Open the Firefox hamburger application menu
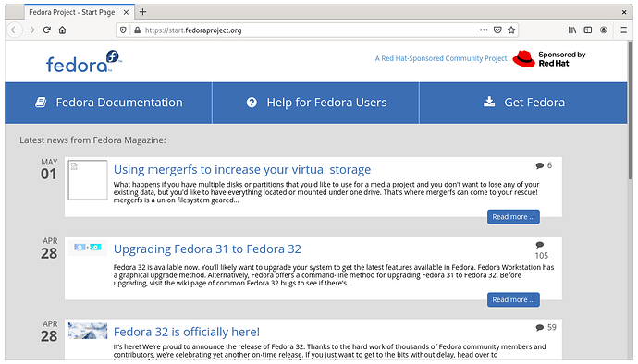This screenshot has width=638, height=364. click(x=623, y=30)
